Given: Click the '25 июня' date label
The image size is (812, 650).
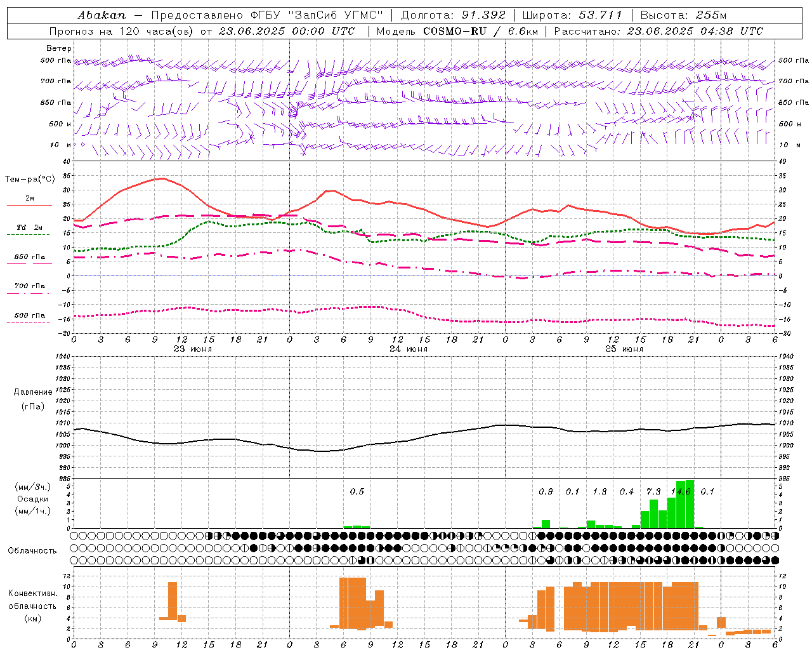Looking at the screenshot, I should click(x=624, y=349).
